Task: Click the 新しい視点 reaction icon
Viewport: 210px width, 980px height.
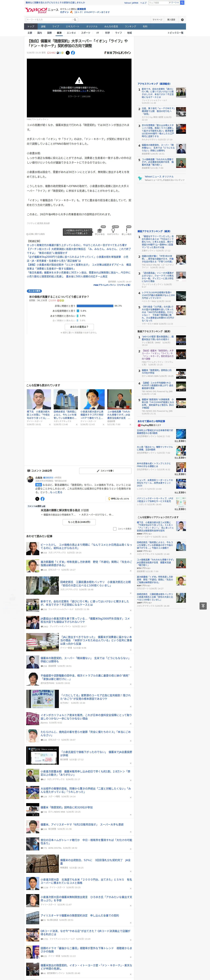Action: (x=127, y=230)
